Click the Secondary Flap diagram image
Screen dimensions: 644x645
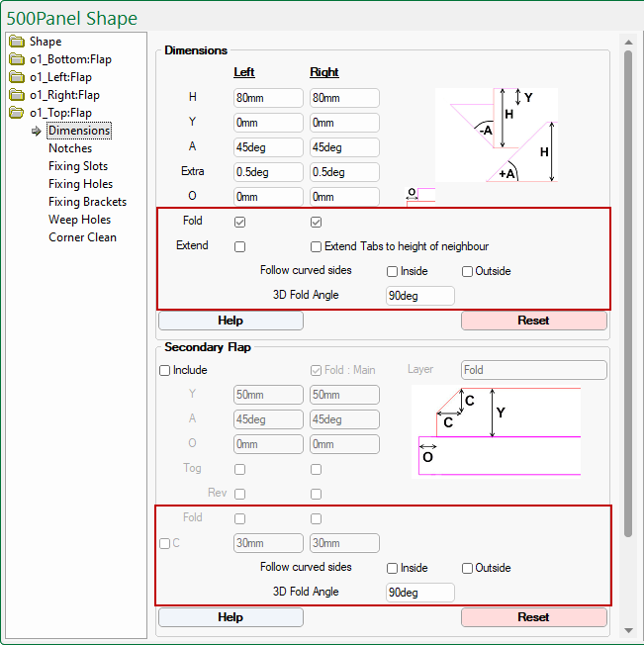[496, 431]
